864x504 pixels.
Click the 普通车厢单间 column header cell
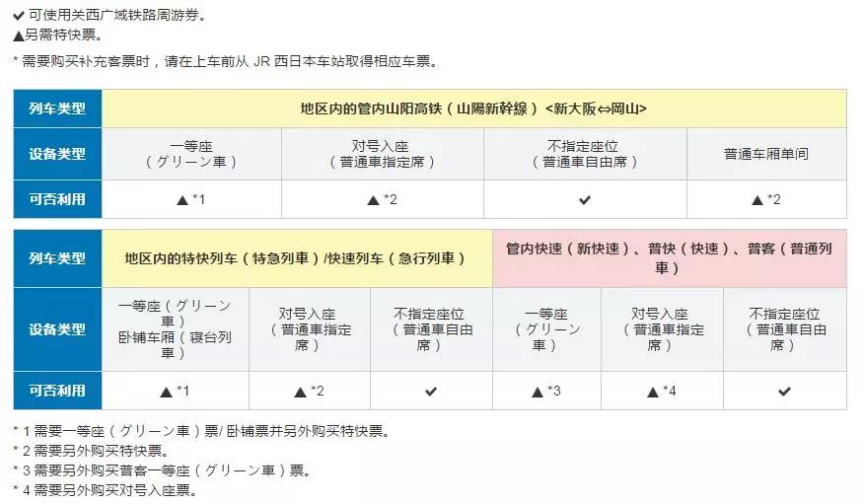(x=766, y=154)
